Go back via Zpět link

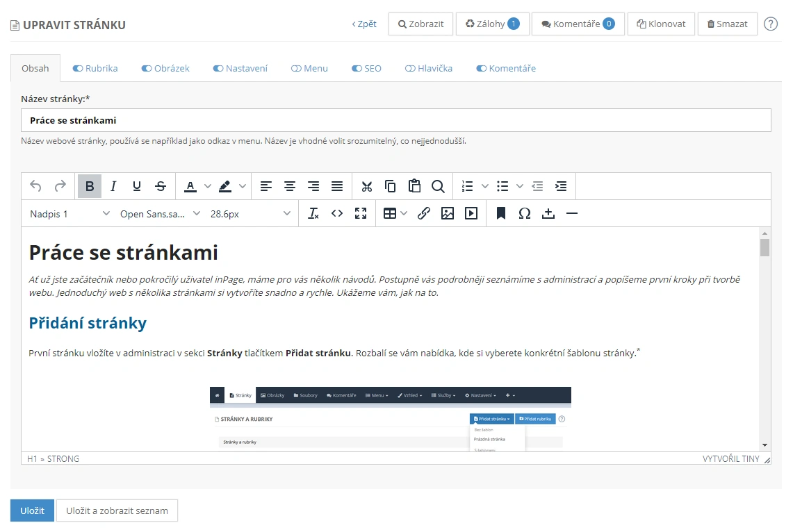(364, 24)
